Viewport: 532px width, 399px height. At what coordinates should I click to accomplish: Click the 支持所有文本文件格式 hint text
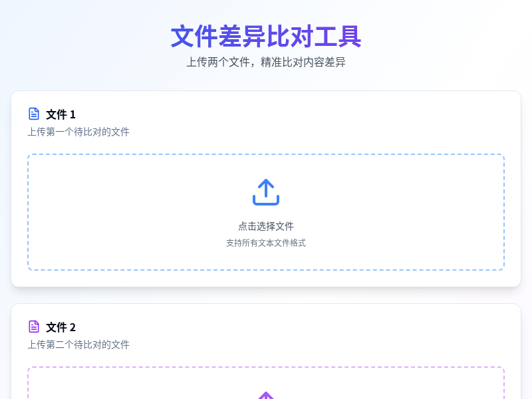(265, 243)
